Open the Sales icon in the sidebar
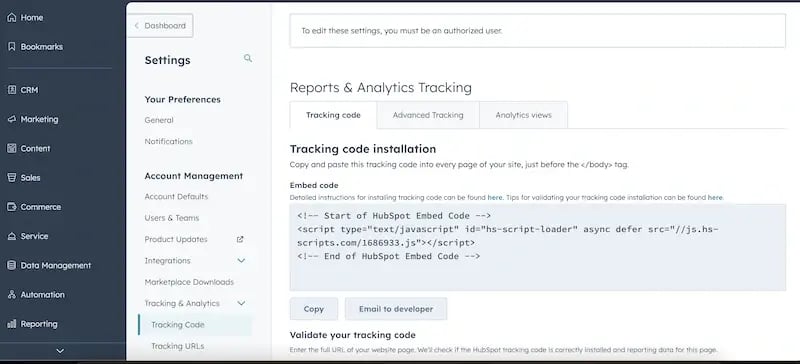 (11, 177)
